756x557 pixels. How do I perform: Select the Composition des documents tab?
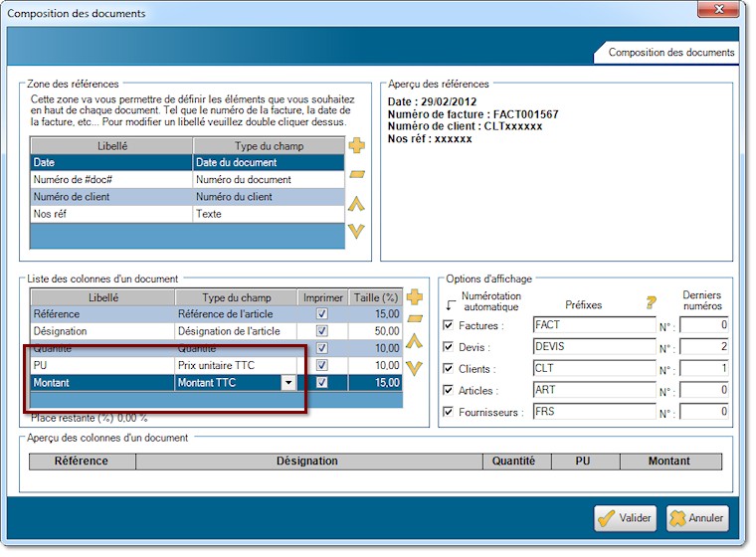click(x=670, y=53)
